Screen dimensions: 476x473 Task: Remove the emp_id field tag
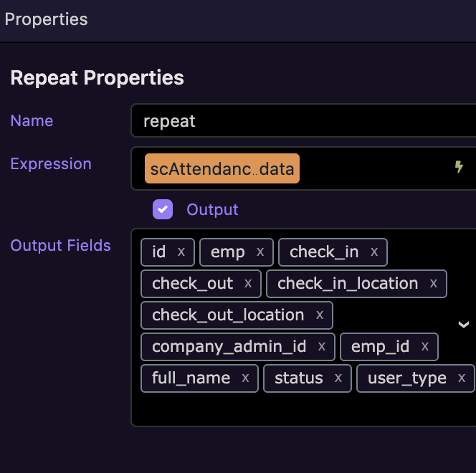click(x=425, y=347)
